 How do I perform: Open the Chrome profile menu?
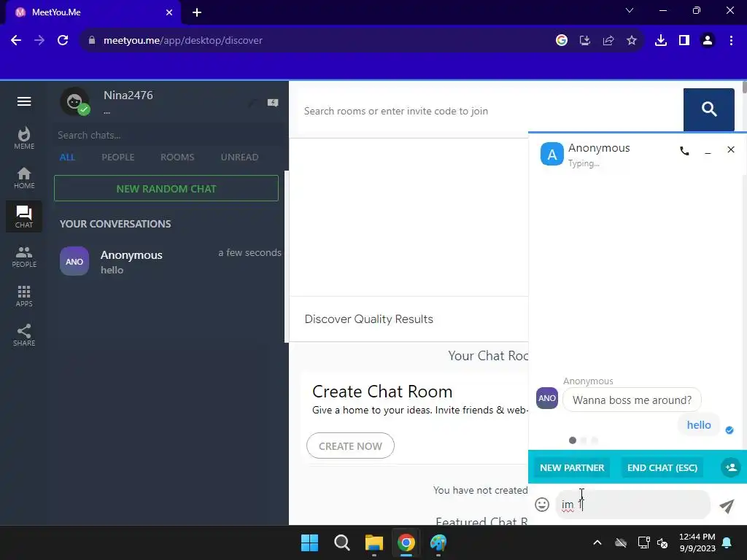(x=708, y=41)
